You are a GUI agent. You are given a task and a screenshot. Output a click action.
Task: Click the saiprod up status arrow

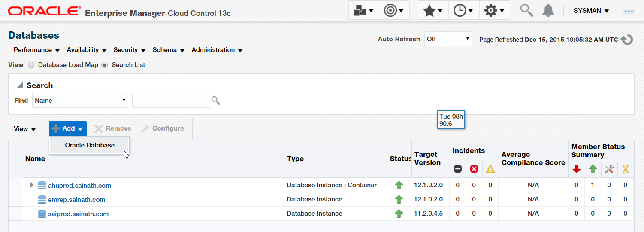(399, 214)
